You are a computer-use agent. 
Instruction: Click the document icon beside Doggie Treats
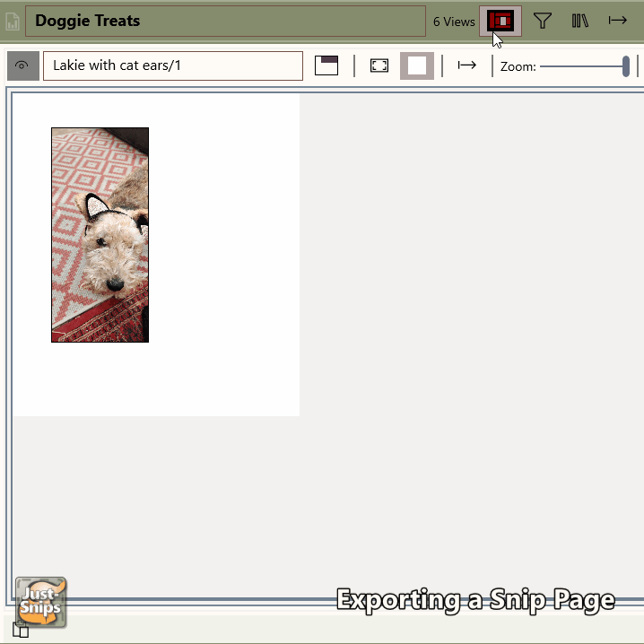point(13,22)
